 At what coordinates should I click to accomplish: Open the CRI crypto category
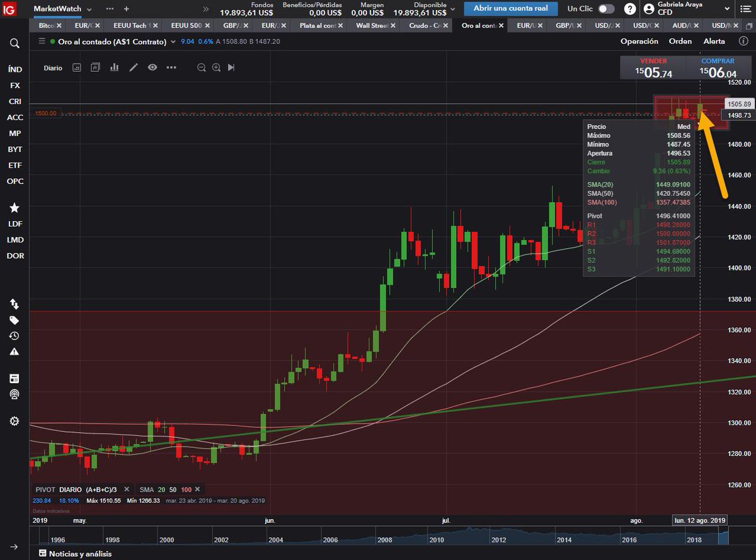[x=14, y=101]
